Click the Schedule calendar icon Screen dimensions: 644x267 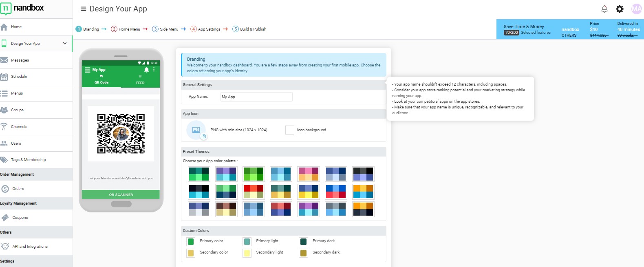[x=4, y=77]
